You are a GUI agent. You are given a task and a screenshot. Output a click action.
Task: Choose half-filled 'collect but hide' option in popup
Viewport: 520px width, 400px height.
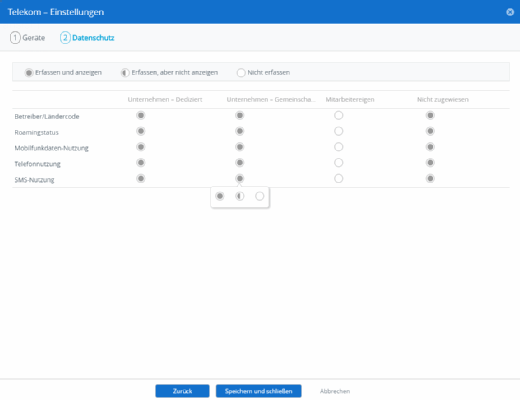pyautogui.click(x=240, y=196)
